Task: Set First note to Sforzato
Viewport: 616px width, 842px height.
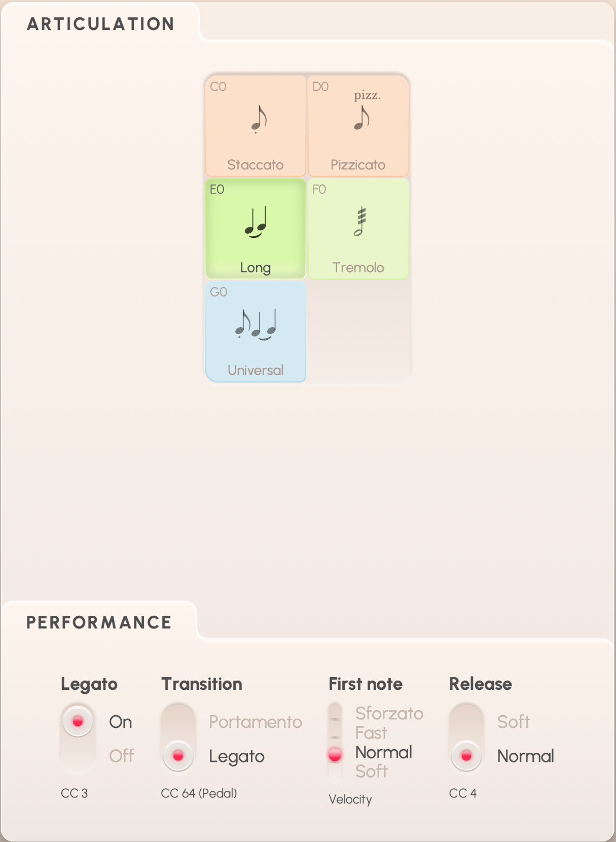Action: [x=389, y=714]
